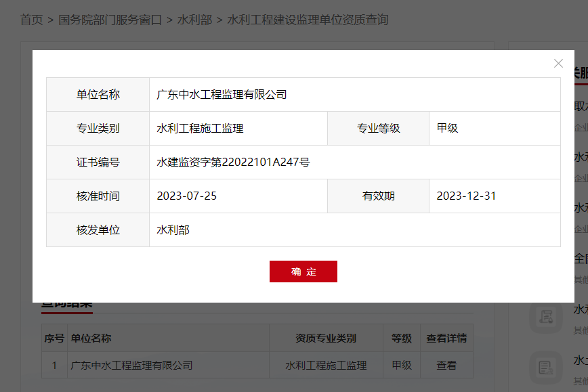
Task: Select company name 广东中水工程监理有限公司 in dialog
Action: pos(222,95)
